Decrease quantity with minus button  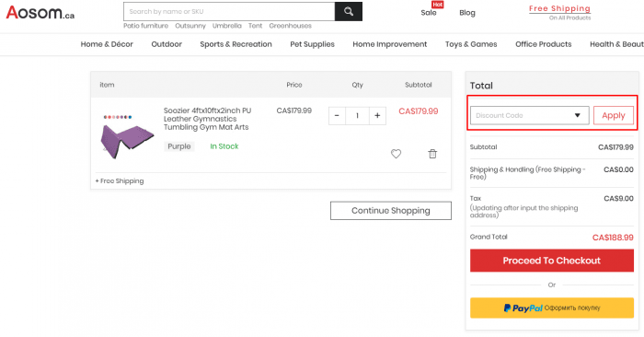tap(337, 116)
